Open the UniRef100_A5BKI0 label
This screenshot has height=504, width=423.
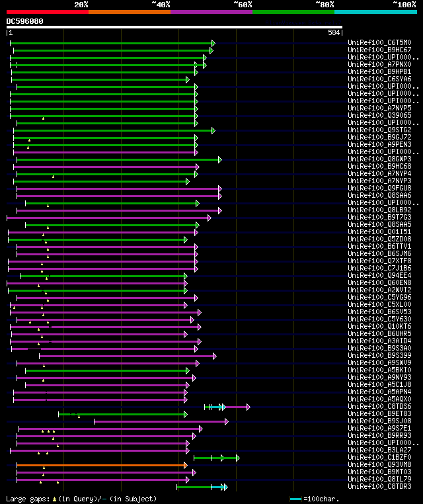coord(379,370)
